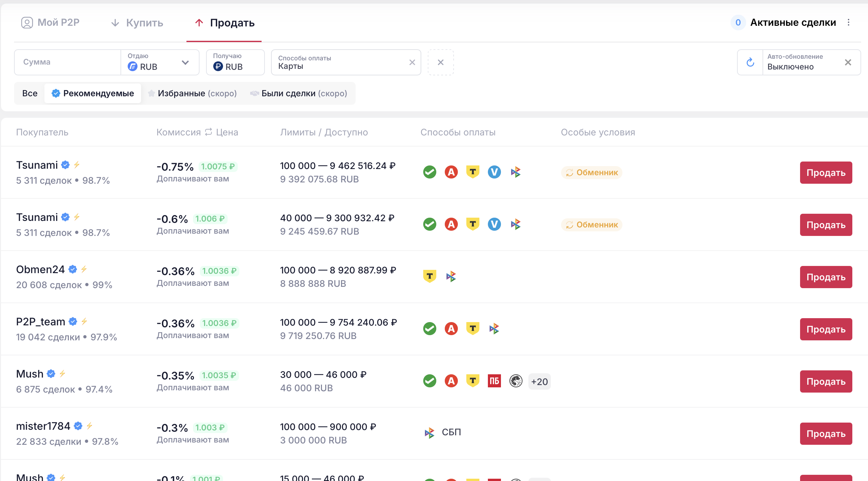Click Sber green check icon in Tsunami -0.75% row
The height and width of the screenshot is (481, 868).
tap(430, 172)
